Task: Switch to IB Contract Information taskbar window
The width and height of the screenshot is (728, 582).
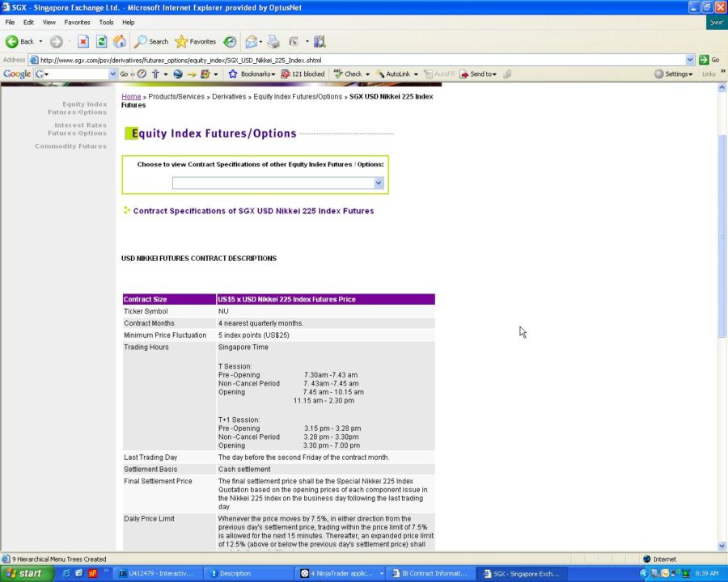Action: point(430,574)
